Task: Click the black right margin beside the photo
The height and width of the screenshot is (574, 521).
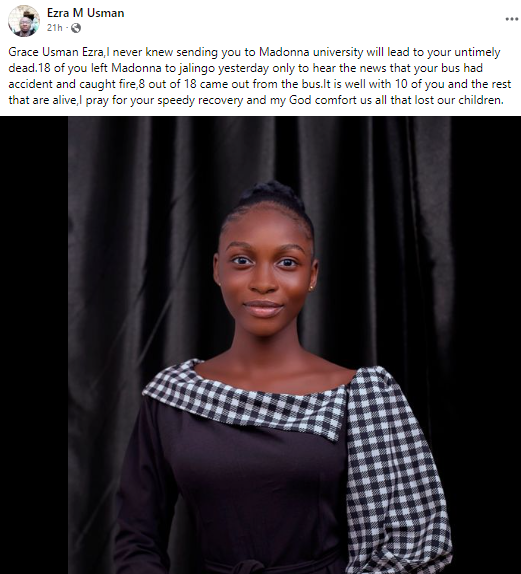Action: coord(486,345)
